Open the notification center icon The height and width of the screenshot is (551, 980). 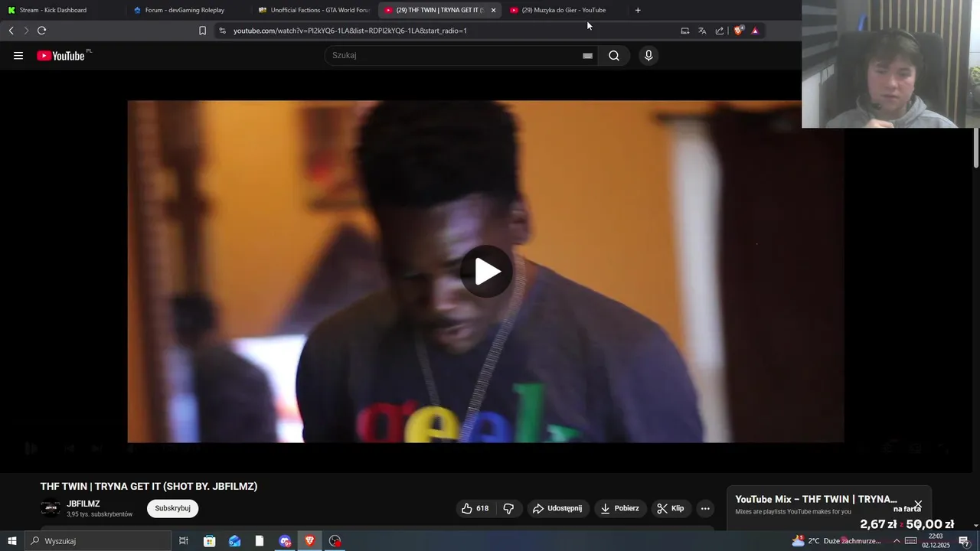pos(964,541)
